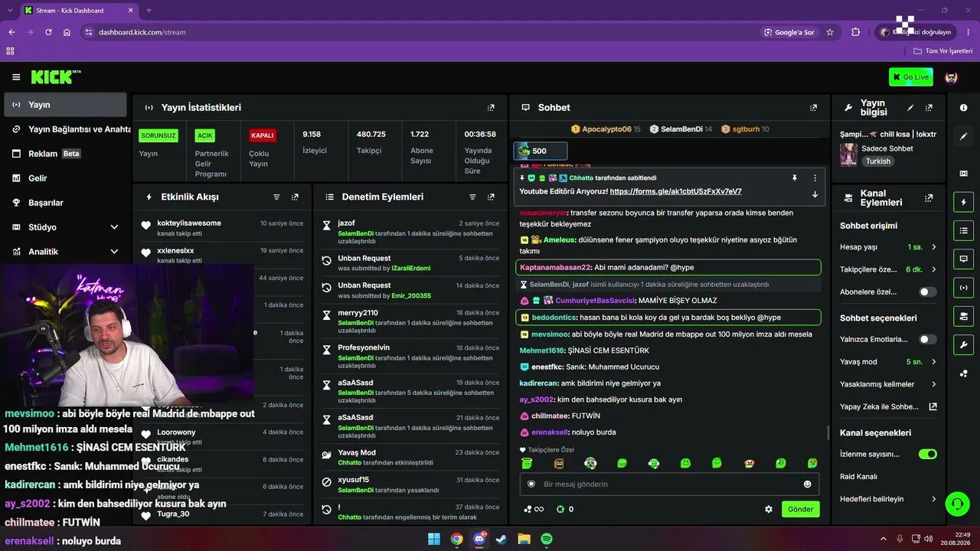Click the chat scrollbar thumb

(828, 432)
